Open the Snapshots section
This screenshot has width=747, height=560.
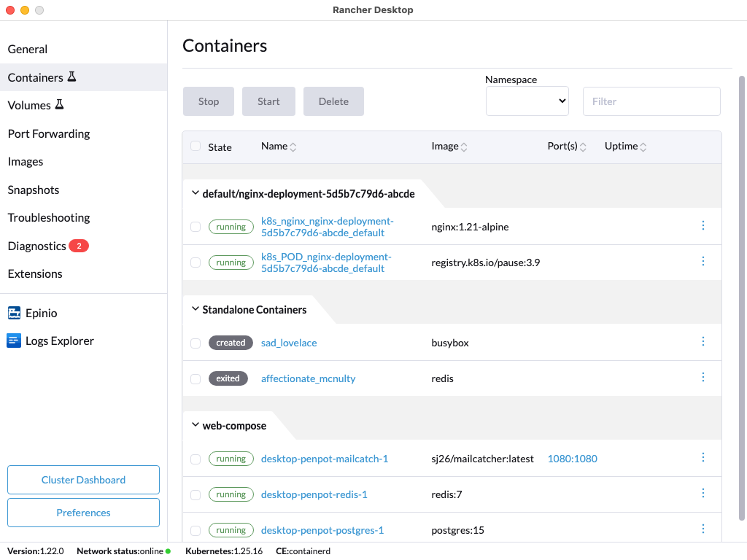pyautogui.click(x=33, y=190)
